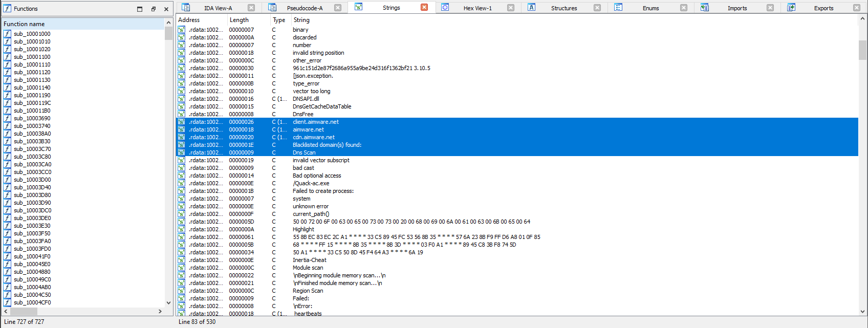Sort by the Address column header
The image size is (868, 328).
pyautogui.click(x=189, y=20)
